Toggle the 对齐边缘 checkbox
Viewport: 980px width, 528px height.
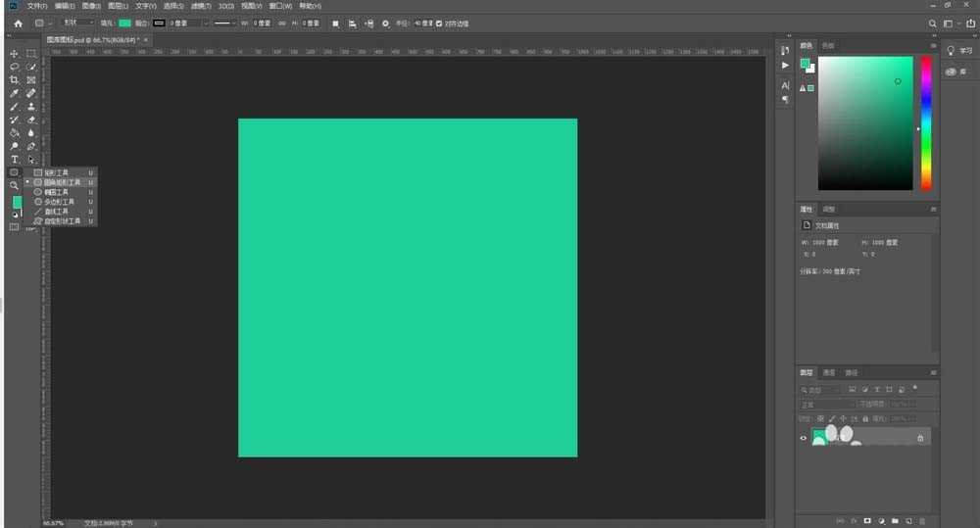(x=438, y=23)
